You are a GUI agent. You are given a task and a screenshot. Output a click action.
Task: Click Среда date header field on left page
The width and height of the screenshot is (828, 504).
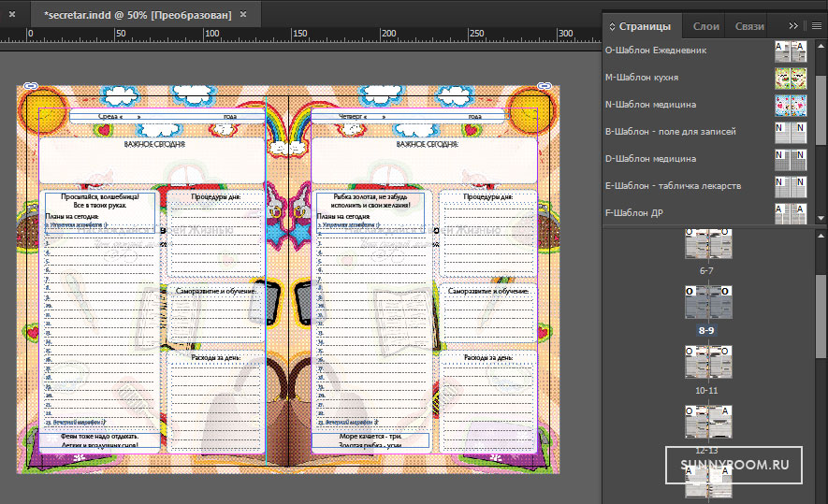[x=167, y=116]
